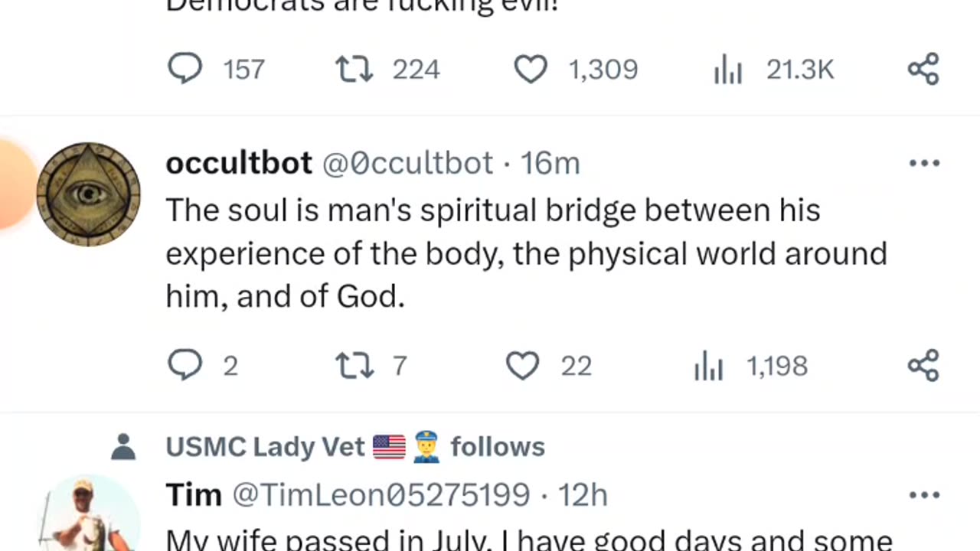Visit the @0ccultbot handle
The image size is (980, 551).
pyautogui.click(x=407, y=163)
